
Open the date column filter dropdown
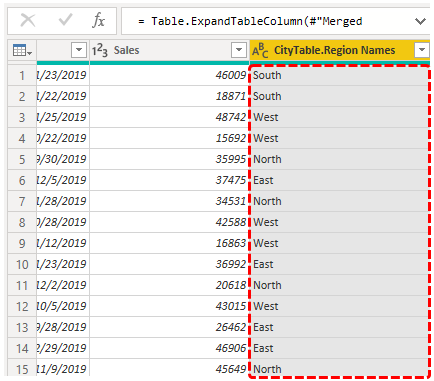[79, 50]
